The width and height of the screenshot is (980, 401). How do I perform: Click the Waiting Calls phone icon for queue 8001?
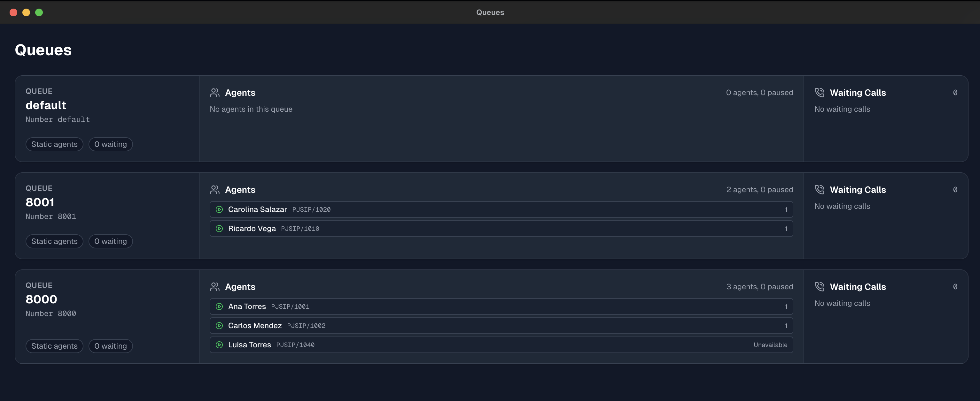(x=820, y=189)
